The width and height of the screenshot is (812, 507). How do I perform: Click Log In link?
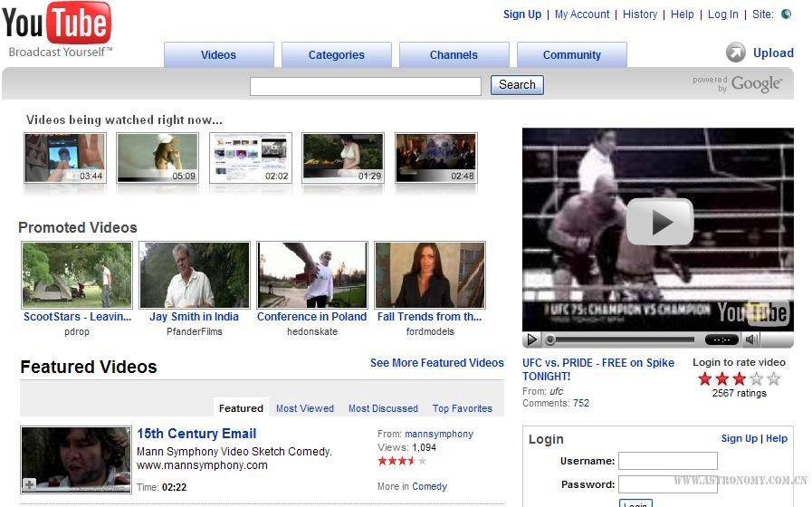point(723,14)
